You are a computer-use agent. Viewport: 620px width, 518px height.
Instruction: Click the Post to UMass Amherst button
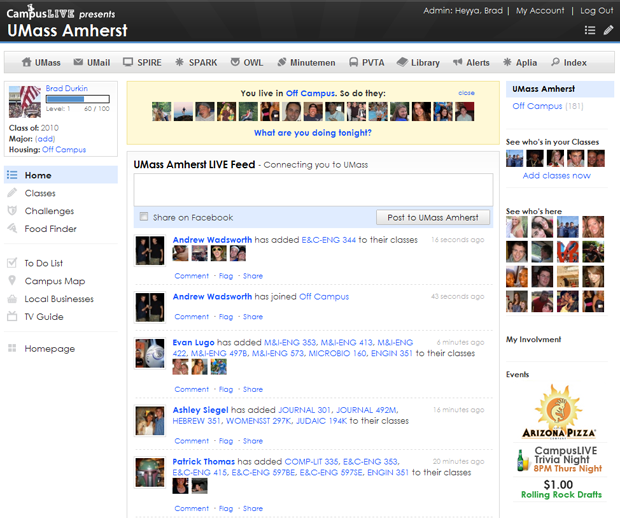[x=433, y=217]
